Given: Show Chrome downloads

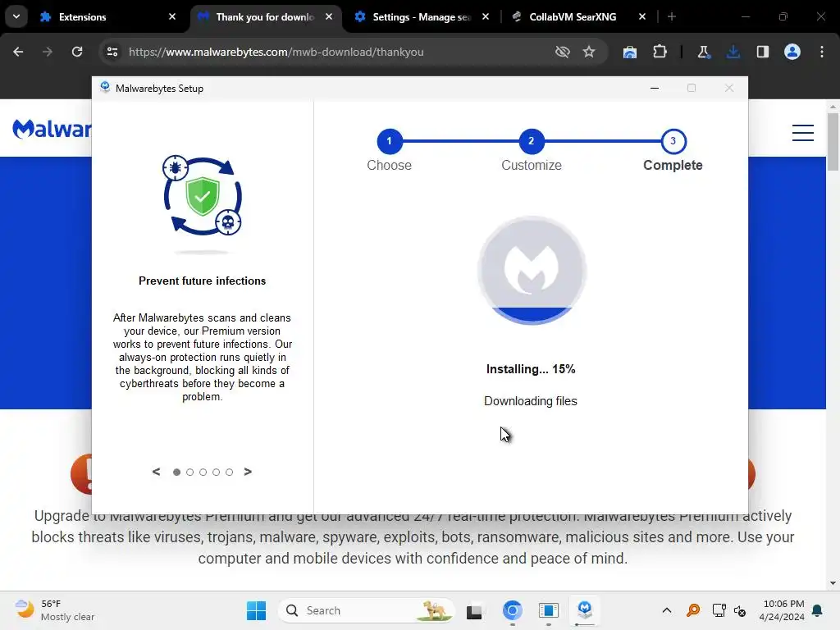Looking at the screenshot, I should coord(733,52).
